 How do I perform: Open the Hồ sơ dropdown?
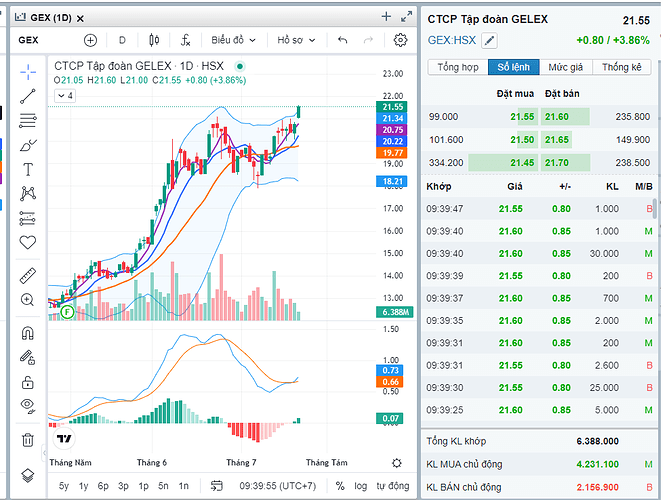tap(296, 40)
